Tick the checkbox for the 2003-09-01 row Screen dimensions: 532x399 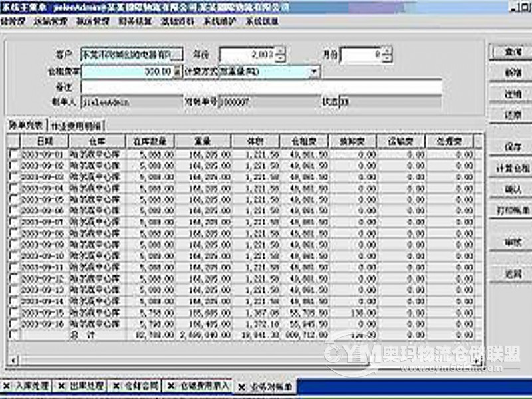(14, 155)
